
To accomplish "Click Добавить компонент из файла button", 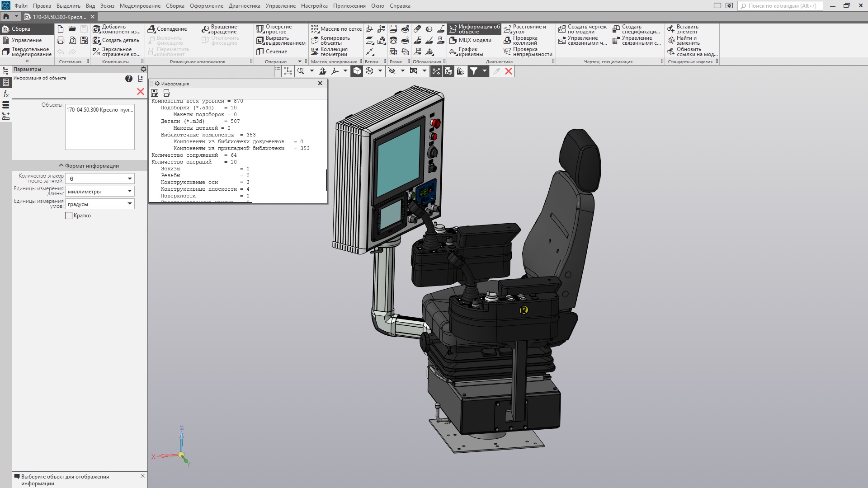I will pos(117,29).
